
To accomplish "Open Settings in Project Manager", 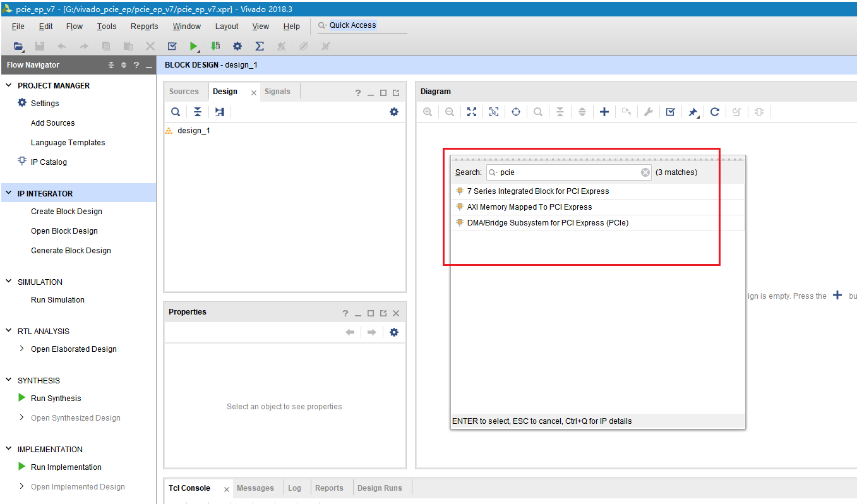I will coord(45,104).
